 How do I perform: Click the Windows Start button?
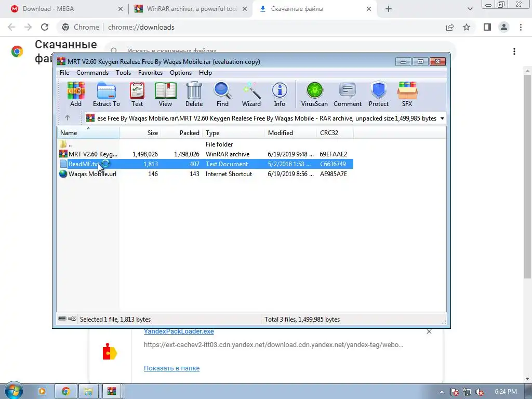click(x=13, y=391)
